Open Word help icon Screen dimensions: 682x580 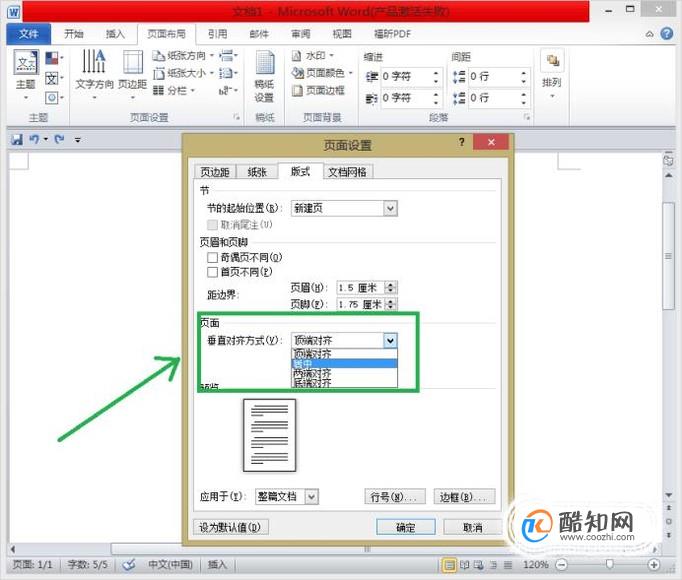[x=666, y=34]
